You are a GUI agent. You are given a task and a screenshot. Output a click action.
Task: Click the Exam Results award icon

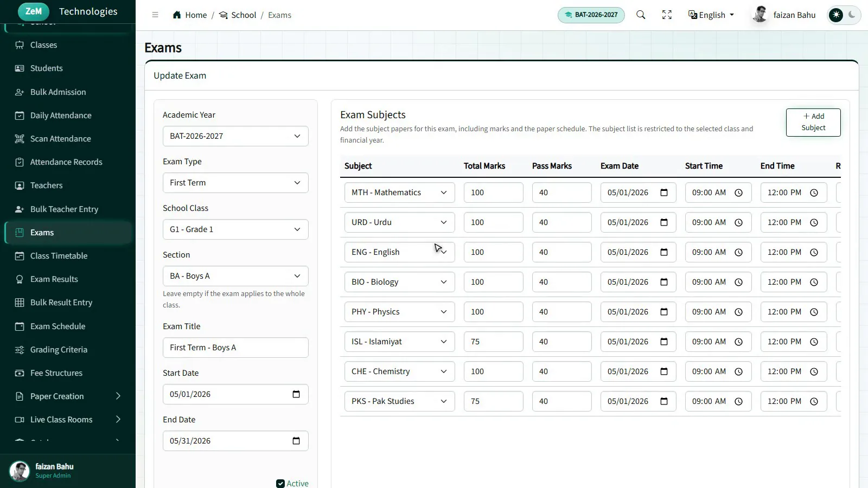[20, 279]
